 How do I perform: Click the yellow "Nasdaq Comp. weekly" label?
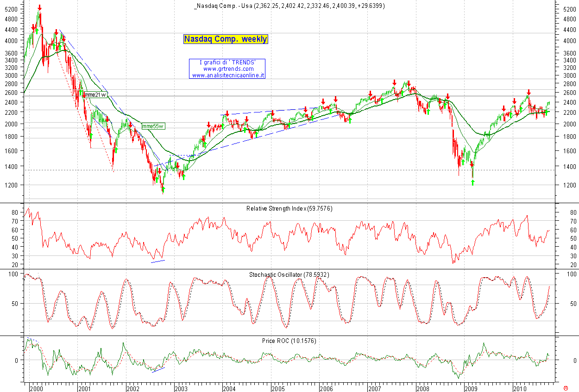(x=226, y=39)
